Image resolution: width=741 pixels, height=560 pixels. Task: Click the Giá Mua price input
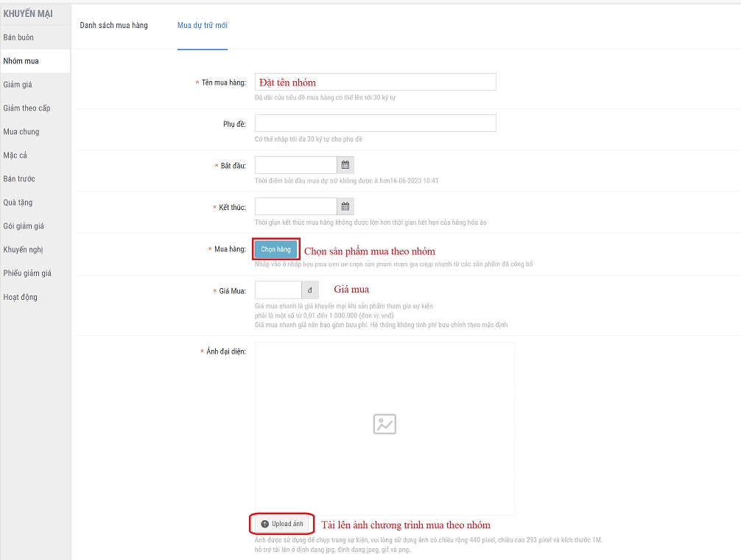pyautogui.click(x=278, y=290)
